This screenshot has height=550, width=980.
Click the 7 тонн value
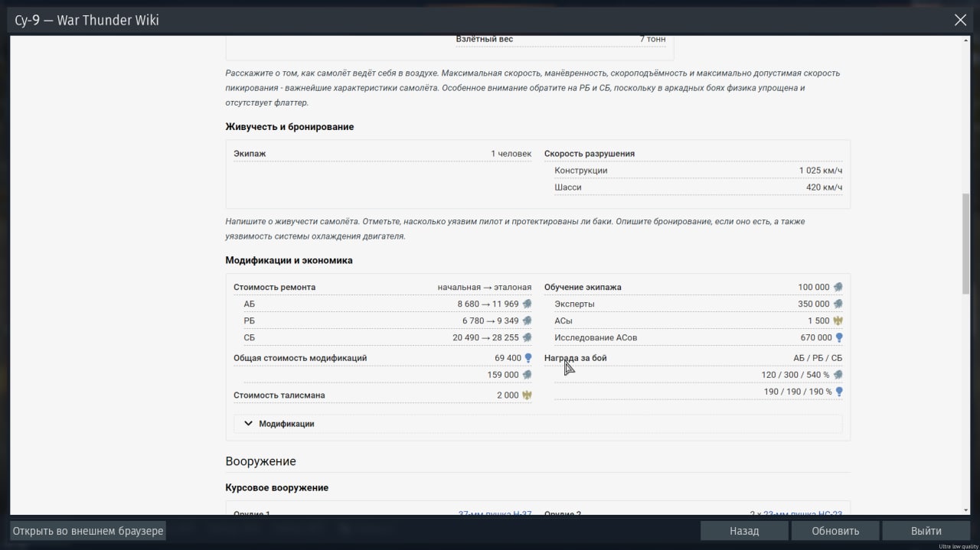[x=652, y=39]
